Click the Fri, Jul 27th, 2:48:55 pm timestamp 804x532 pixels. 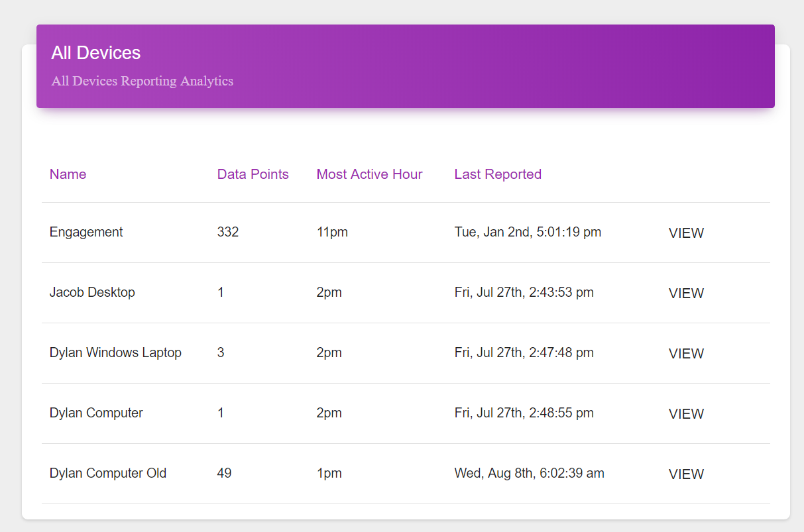point(524,413)
